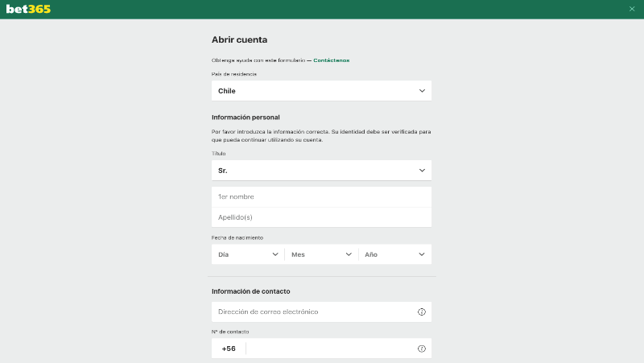The height and width of the screenshot is (363, 644).
Task: Open the Día birth date dropdown
Action: 248,254
